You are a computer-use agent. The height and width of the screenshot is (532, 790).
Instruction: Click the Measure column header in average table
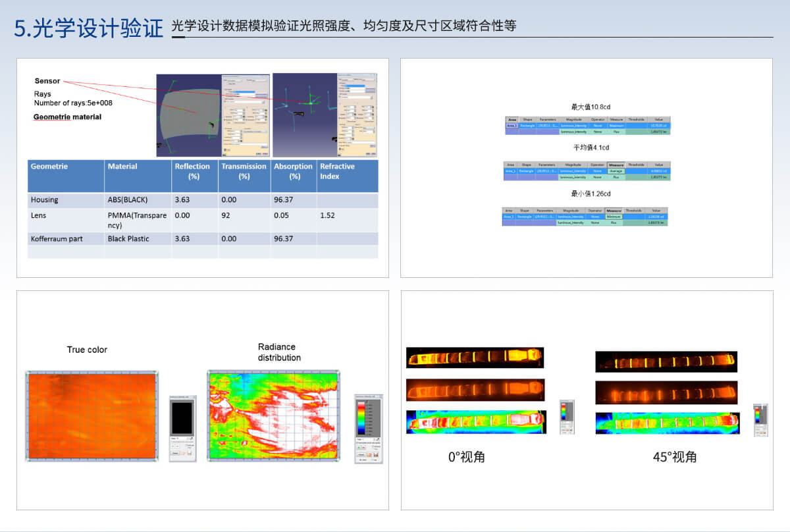(616, 165)
